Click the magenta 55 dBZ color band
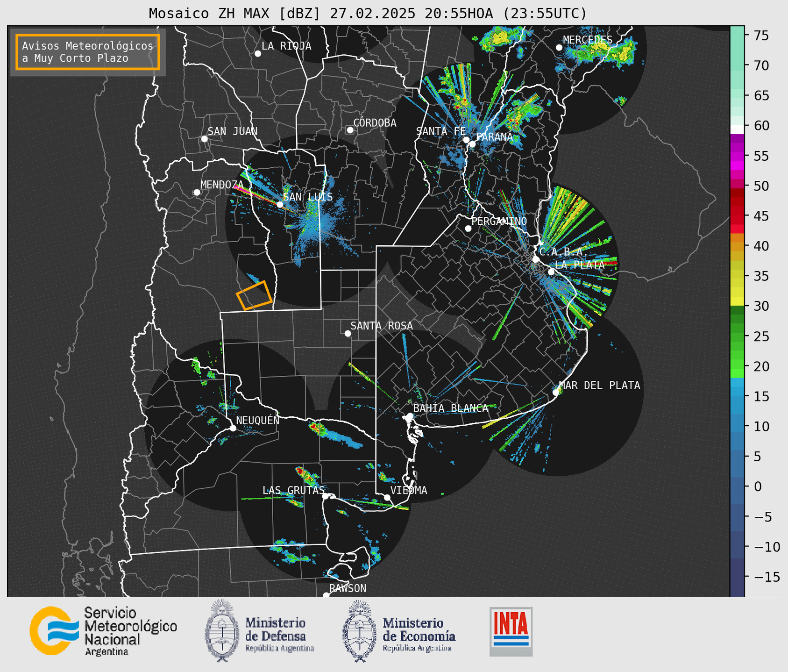788x672 pixels. point(737,156)
